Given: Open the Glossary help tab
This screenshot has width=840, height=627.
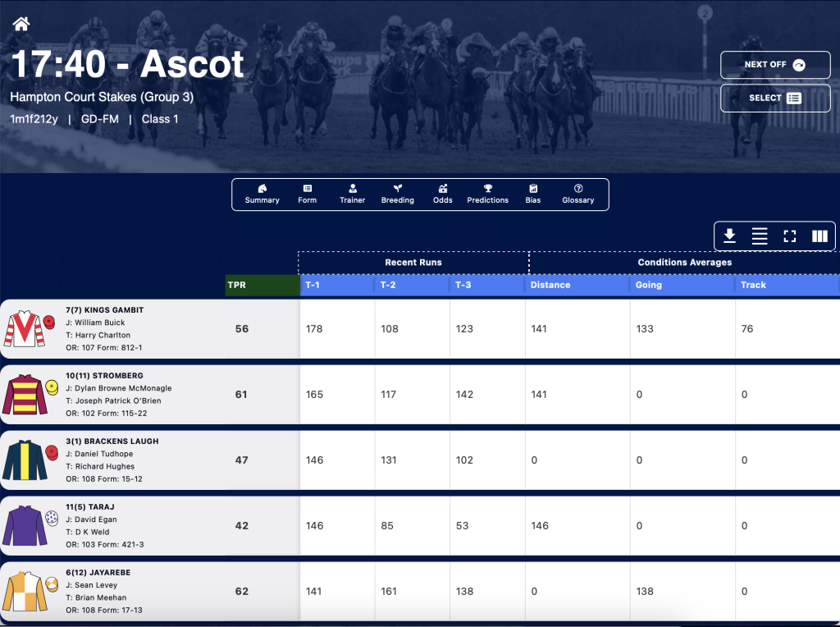Looking at the screenshot, I should [x=578, y=194].
